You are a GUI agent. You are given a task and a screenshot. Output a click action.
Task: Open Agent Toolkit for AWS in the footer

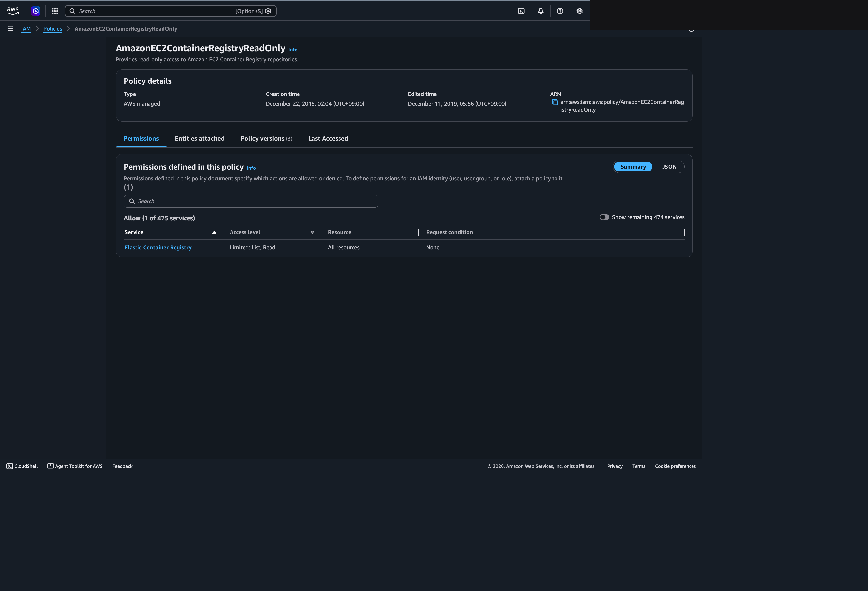pyautogui.click(x=75, y=466)
